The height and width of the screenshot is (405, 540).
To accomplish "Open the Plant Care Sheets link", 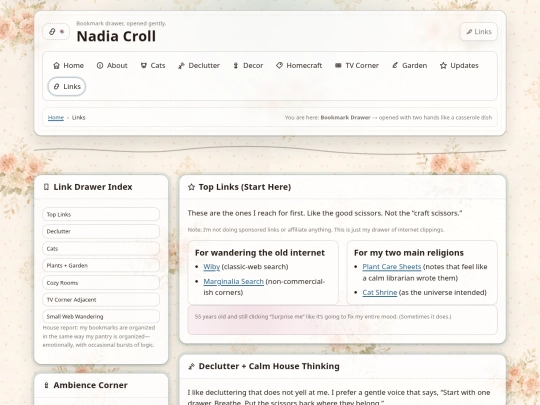I will (392, 267).
